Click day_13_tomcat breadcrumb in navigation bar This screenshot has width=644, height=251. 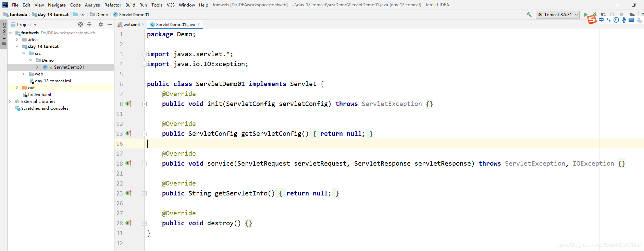pyautogui.click(x=50, y=15)
